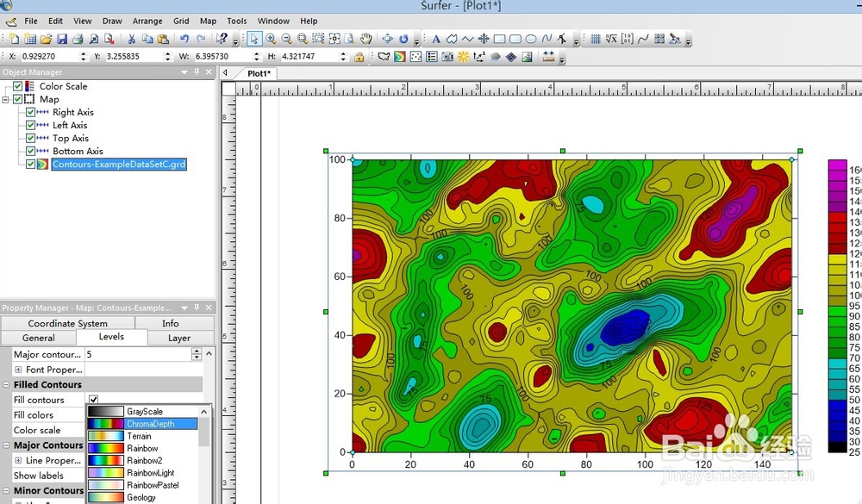Expand the Font Properties row

click(x=18, y=370)
